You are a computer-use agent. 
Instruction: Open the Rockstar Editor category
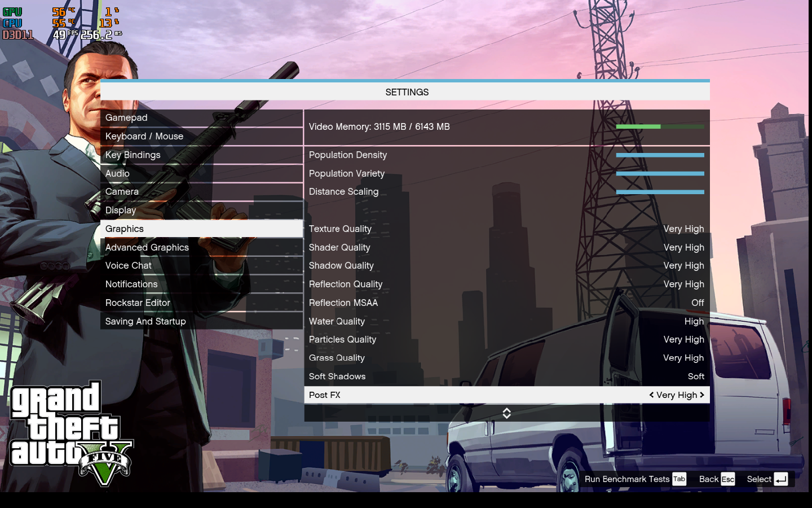201,303
